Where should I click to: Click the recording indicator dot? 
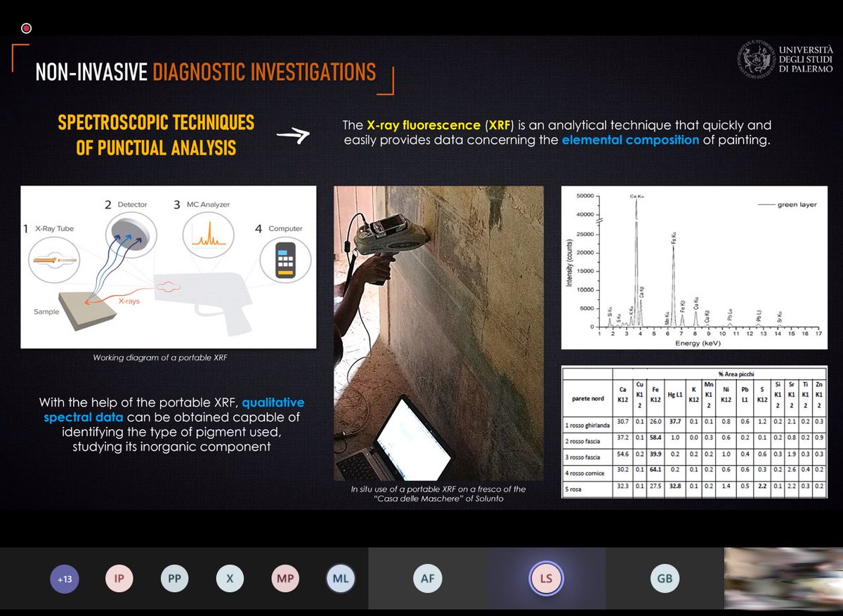pyautogui.click(x=27, y=29)
